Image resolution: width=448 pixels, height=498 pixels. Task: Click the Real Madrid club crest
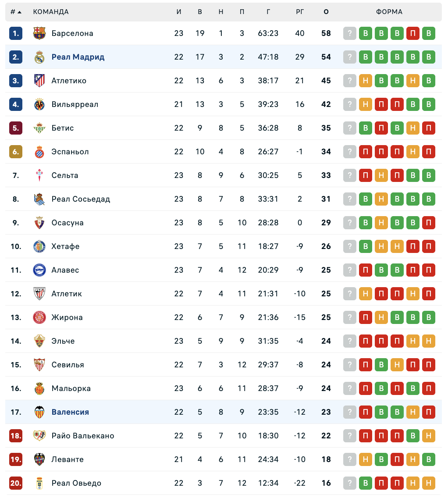click(39, 57)
